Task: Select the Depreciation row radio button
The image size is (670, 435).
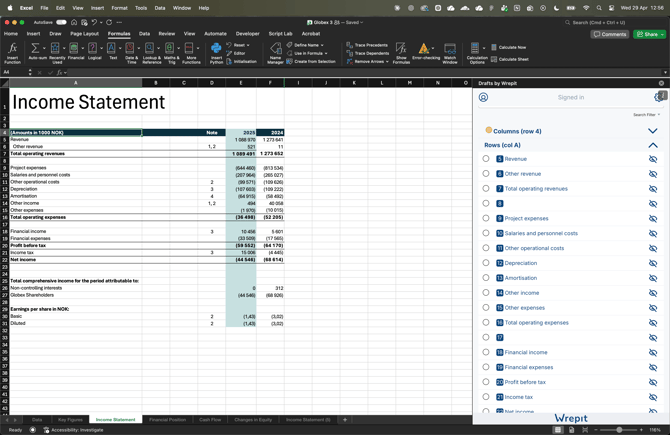Action: (486, 263)
